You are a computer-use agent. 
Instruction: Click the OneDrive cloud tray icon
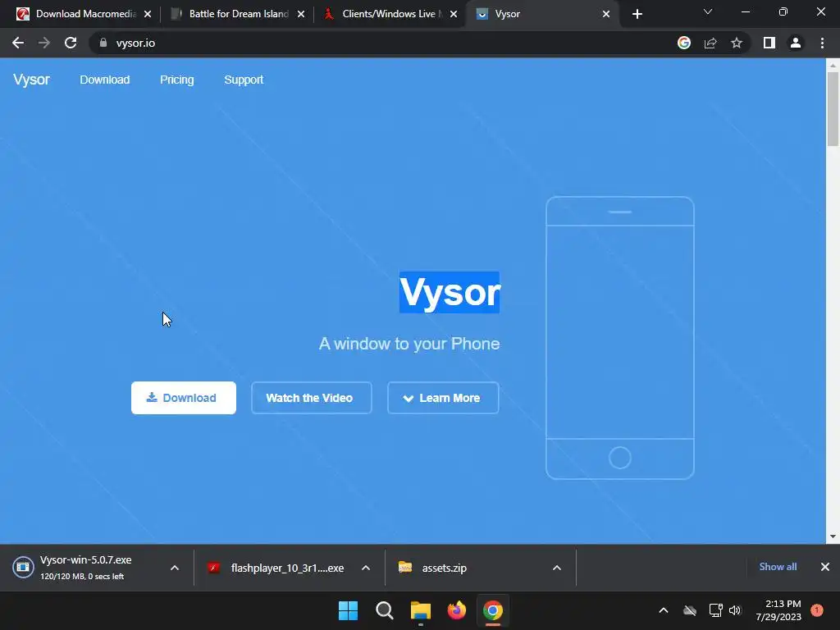tap(690, 610)
